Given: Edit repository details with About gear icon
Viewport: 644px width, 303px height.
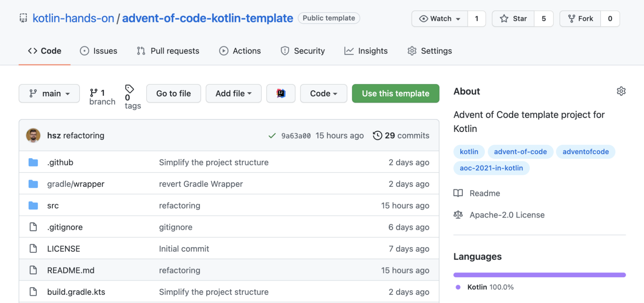Looking at the screenshot, I should (x=621, y=91).
